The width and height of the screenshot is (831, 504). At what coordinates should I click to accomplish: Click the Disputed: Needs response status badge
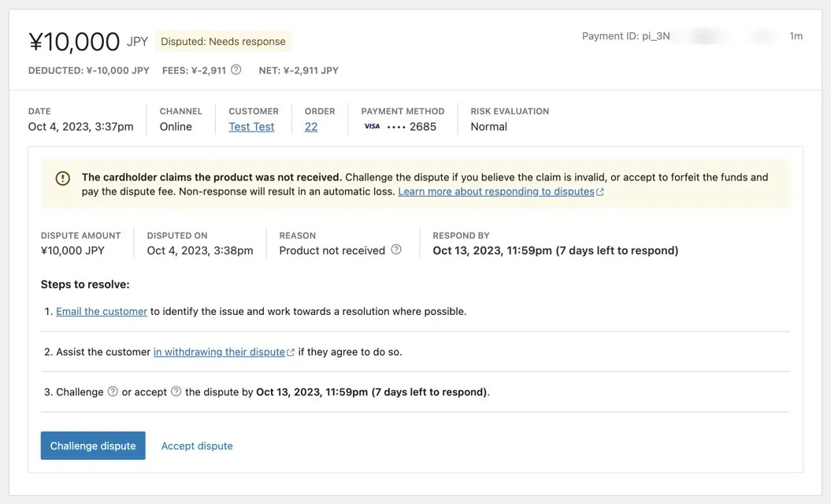click(x=223, y=42)
